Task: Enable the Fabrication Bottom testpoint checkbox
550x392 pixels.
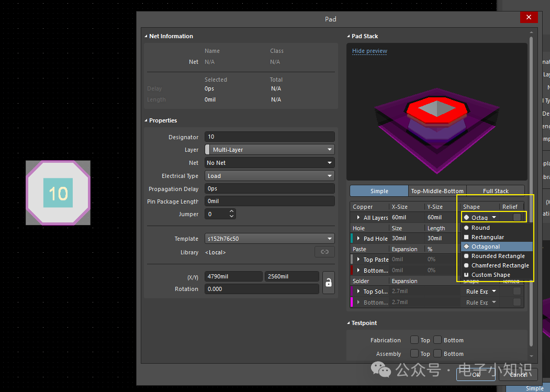Action: (437, 340)
